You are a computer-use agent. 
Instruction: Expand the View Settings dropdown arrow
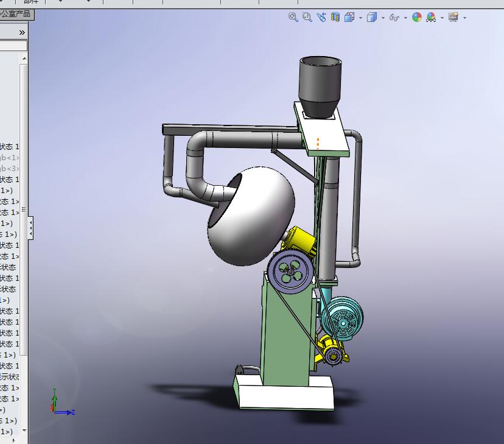(464, 18)
